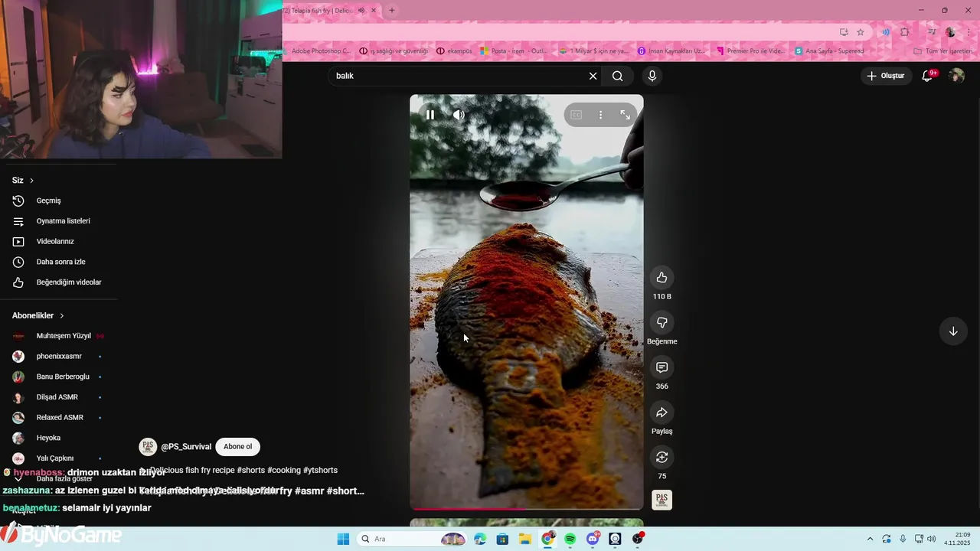Mute the Shorts video volume

pos(459,115)
